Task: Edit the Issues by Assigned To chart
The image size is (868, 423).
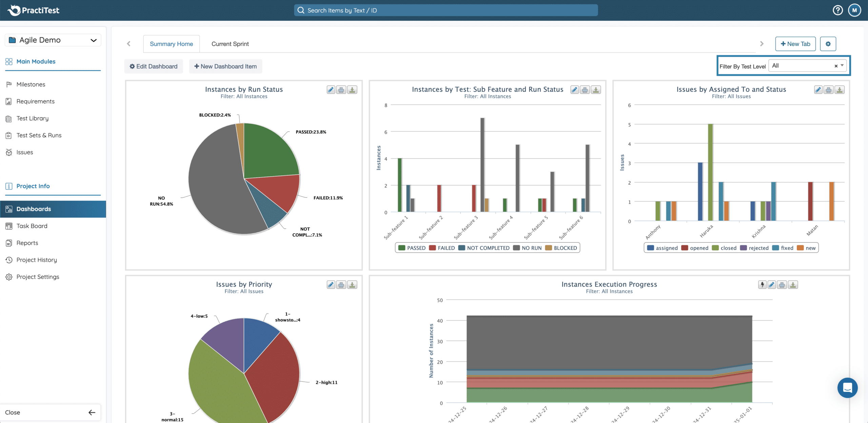Action: 818,90
